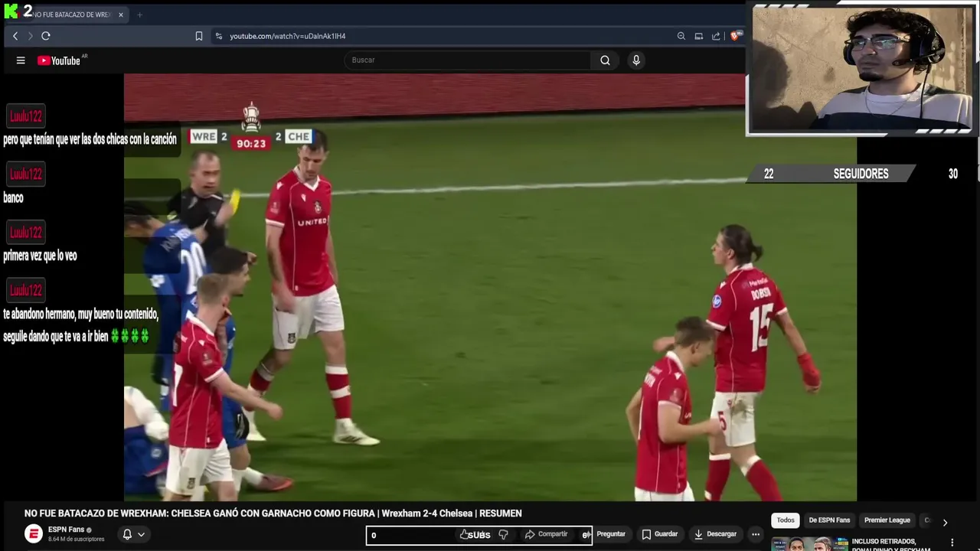Open the ESPN Fans channel avatar

coord(34,534)
